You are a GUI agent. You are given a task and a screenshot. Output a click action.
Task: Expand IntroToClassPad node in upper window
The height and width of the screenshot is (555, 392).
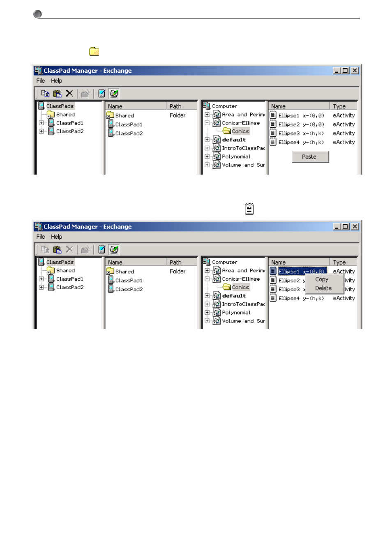pyautogui.click(x=207, y=148)
